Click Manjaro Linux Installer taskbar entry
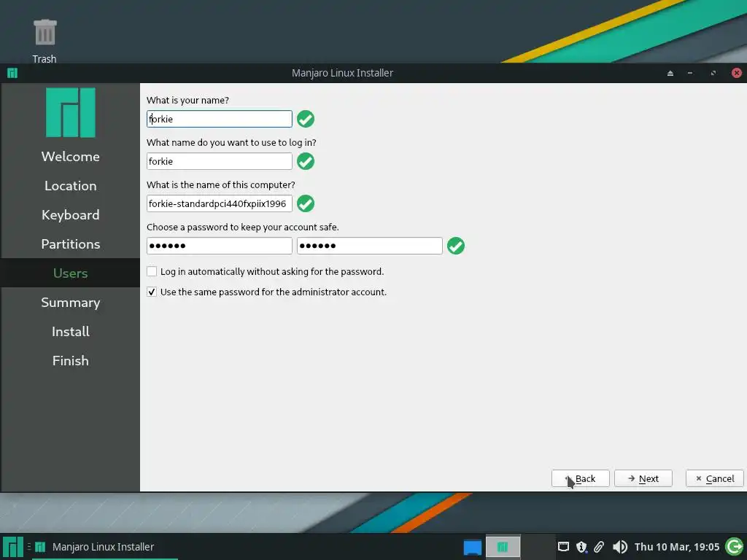The height and width of the screenshot is (560, 747). point(104,547)
